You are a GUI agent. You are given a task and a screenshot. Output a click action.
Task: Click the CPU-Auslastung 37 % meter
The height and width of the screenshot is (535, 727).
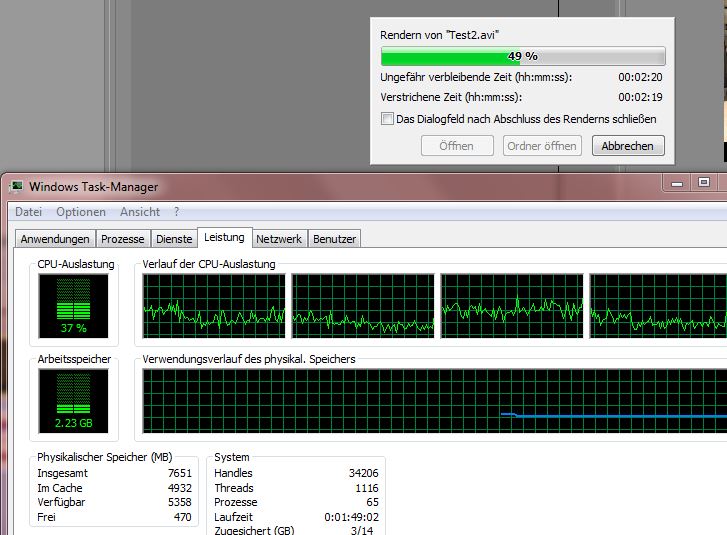(x=73, y=306)
